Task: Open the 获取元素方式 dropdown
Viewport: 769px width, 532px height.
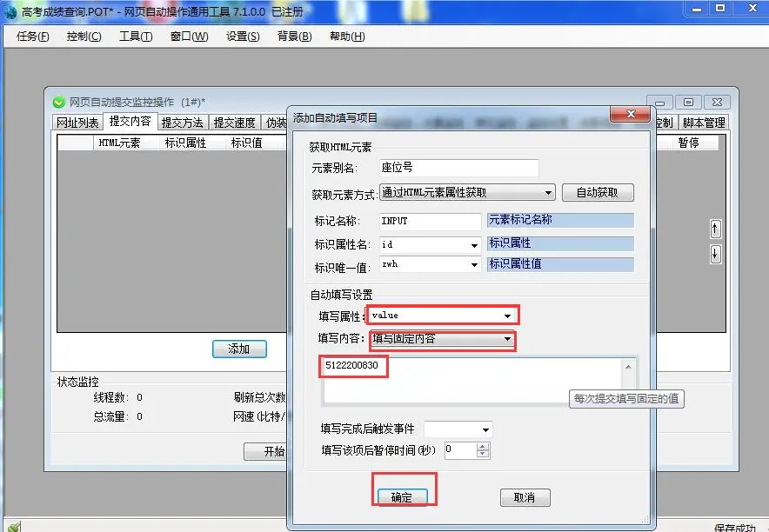Action: pyautogui.click(x=548, y=193)
